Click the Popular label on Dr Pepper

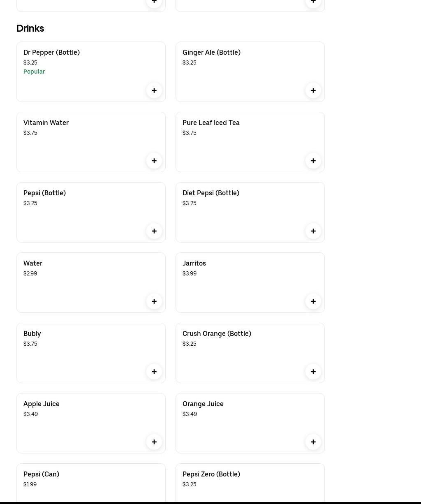coord(34,72)
